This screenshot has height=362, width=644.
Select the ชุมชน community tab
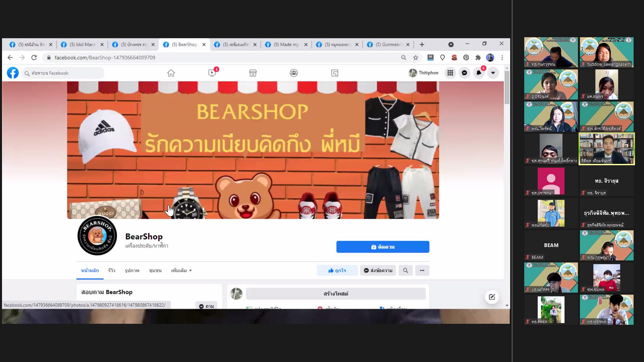coord(155,270)
